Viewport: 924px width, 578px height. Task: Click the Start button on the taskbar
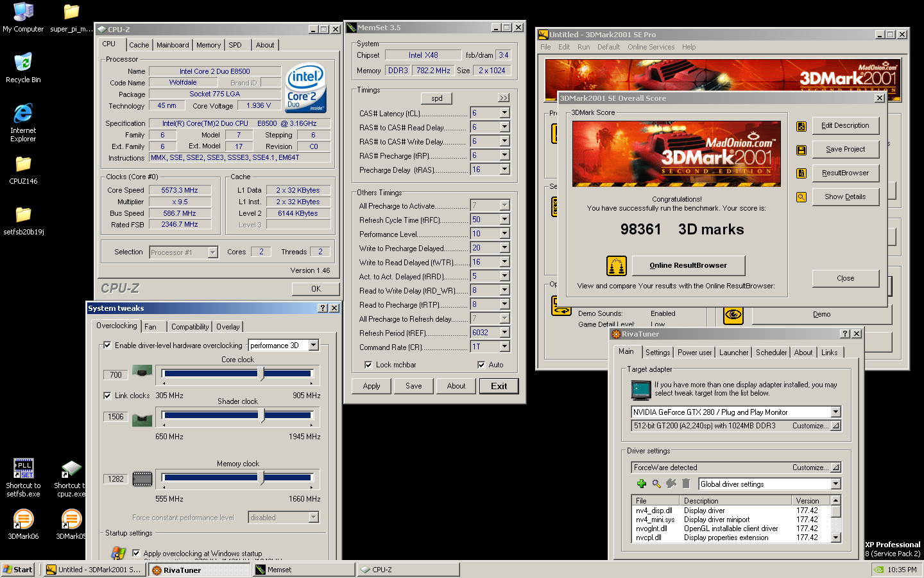click(18, 570)
